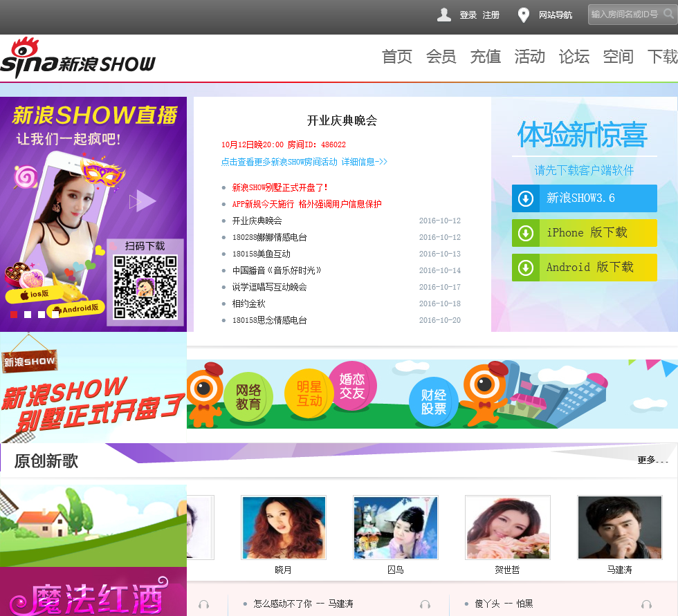678x616 pixels.
Task: Click the download arrow icon on 新浪SHOW3.6
Action: 526,198
